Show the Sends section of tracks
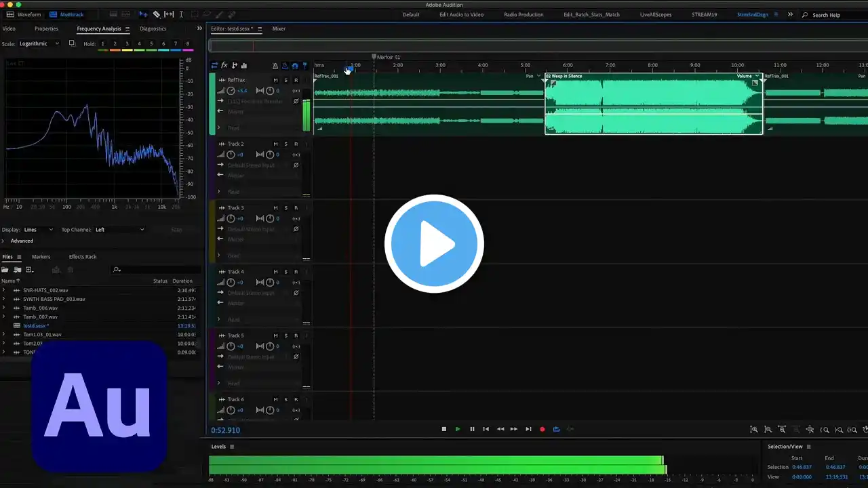 tap(234, 66)
